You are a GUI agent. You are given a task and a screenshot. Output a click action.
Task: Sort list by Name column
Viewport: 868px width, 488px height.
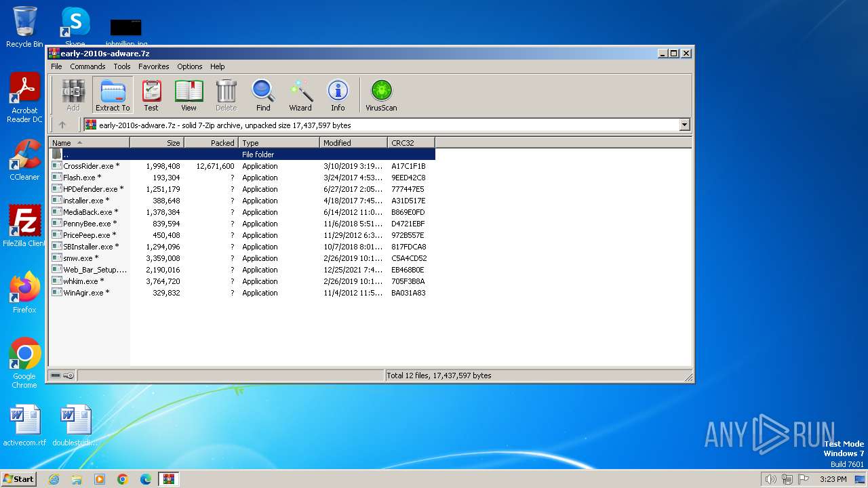point(89,142)
